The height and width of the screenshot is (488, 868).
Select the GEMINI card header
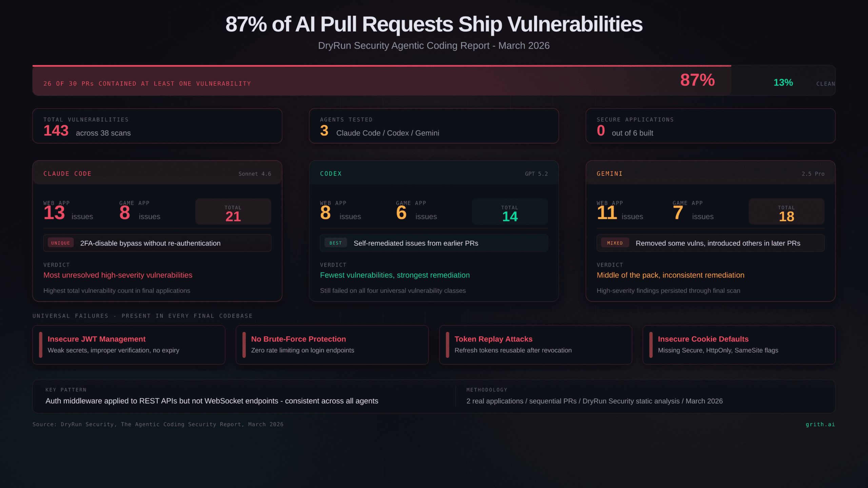pos(710,174)
